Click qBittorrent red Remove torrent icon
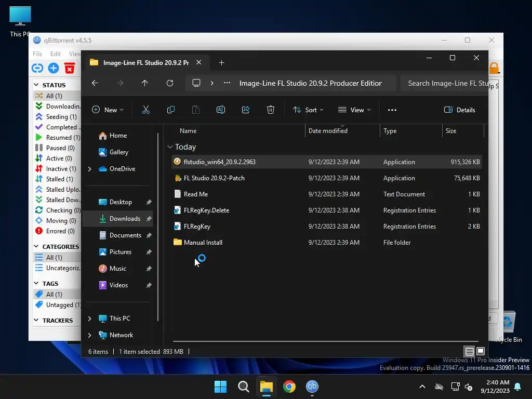The image size is (532, 399). click(70, 68)
